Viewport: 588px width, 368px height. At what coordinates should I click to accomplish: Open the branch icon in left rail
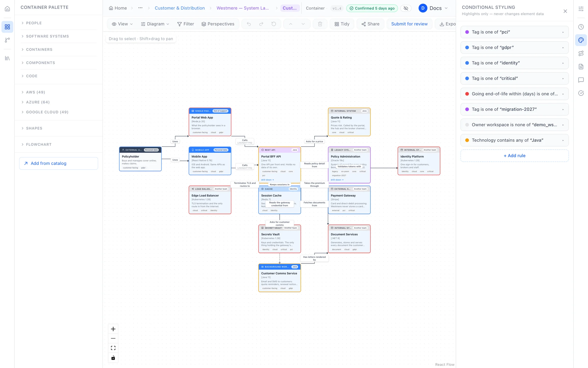pos(7,40)
